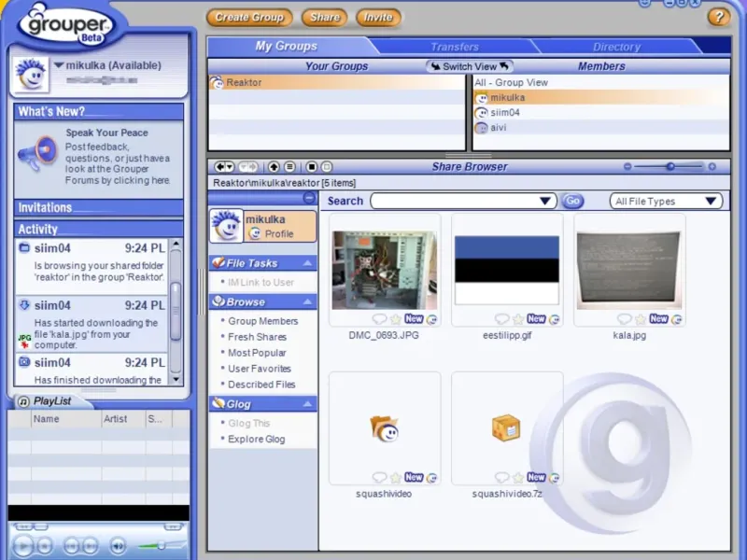Click the comment bubble under DMC_0693.JPG
Screen dimensions: 747x560
[379, 318]
